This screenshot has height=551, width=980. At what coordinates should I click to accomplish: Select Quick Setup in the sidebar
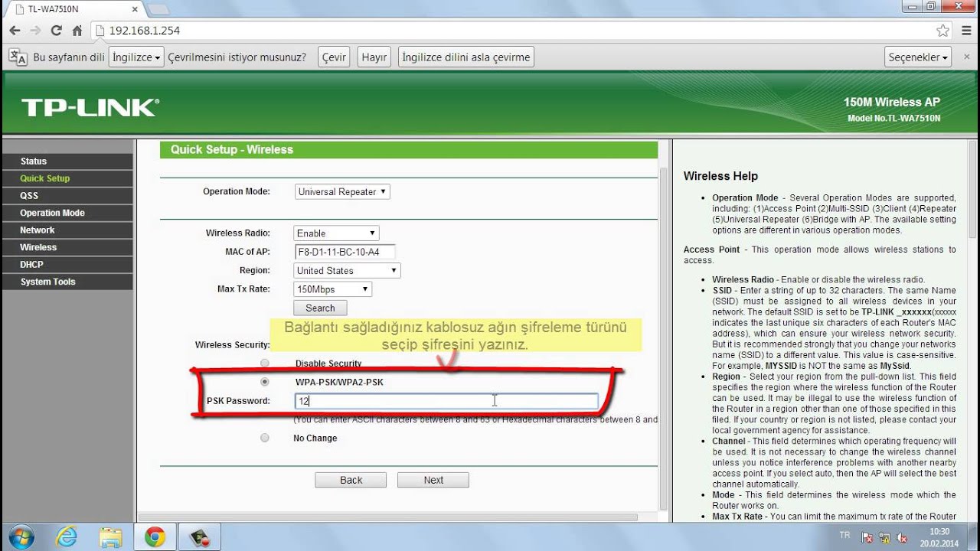pos(67,178)
